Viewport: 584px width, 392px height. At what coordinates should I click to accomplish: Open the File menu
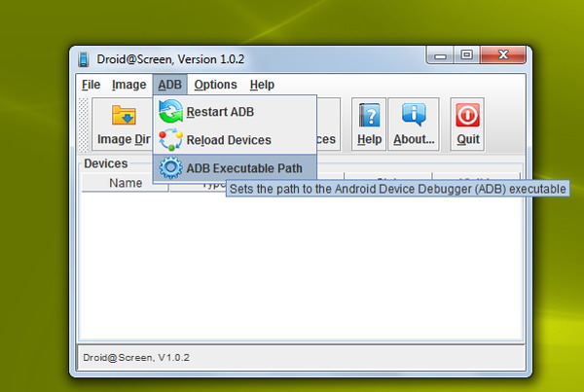click(91, 85)
